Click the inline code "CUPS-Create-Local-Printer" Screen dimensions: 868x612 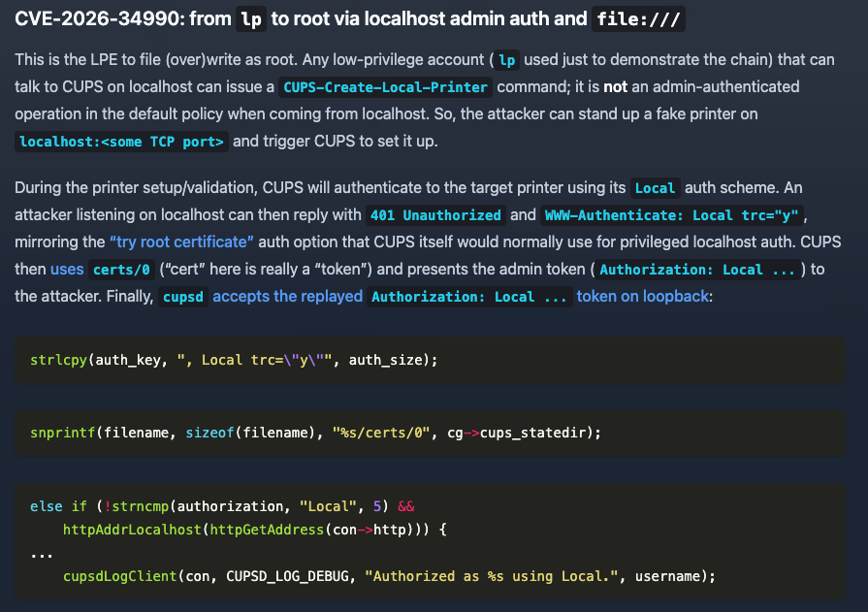tap(385, 87)
